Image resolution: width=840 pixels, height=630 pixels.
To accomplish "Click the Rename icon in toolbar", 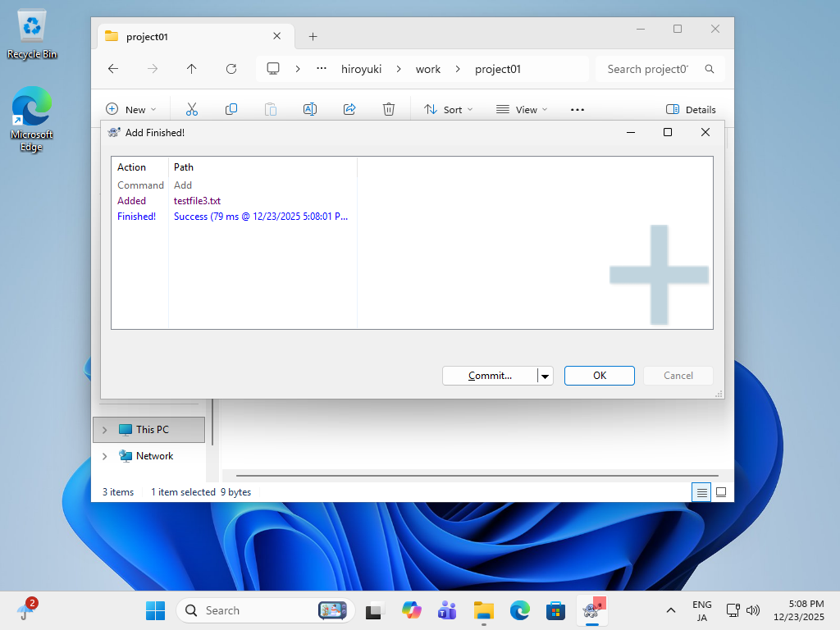I will coord(310,109).
